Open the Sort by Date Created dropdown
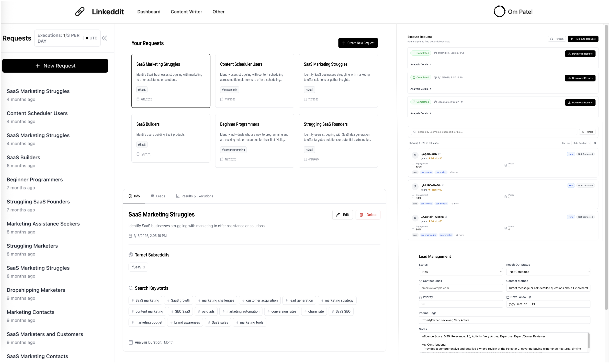 pos(581,143)
